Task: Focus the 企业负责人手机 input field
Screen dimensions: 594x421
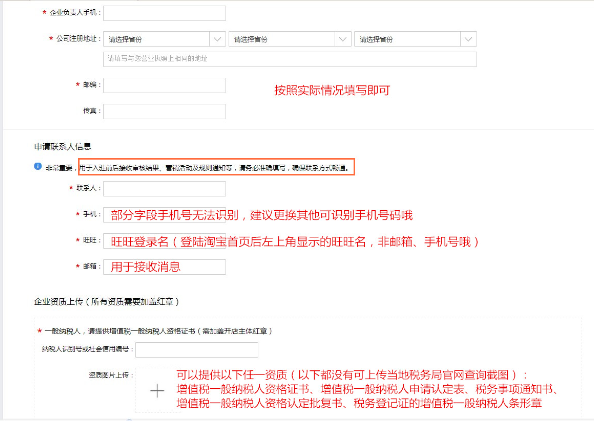Action: coord(164,13)
